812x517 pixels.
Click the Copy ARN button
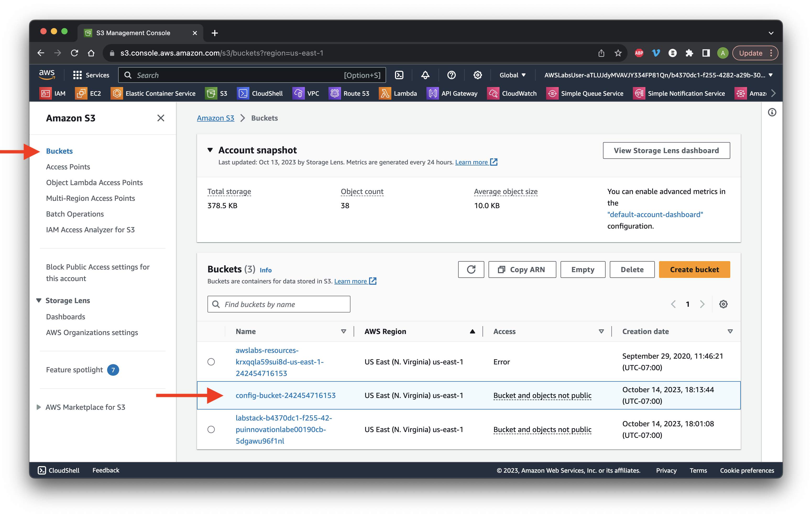[x=522, y=269]
